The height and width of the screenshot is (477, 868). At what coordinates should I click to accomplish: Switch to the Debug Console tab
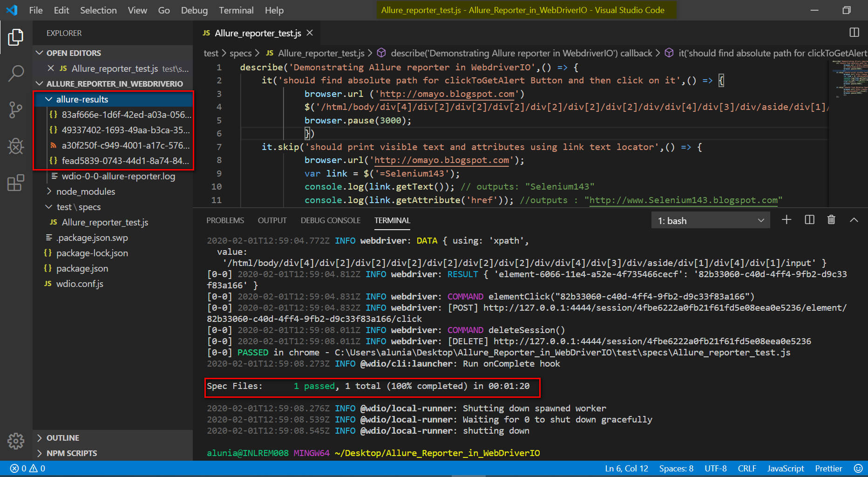[x=331, y=220]
